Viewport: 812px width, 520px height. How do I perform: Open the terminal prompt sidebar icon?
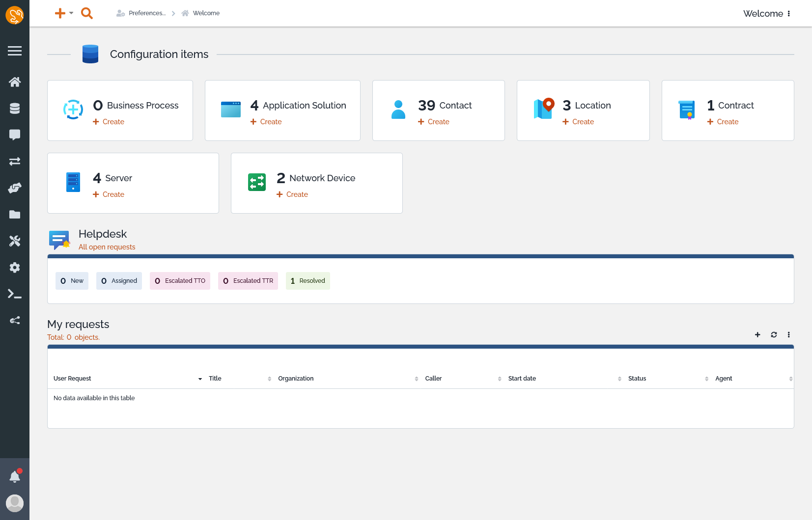click(x=15, y=294)
